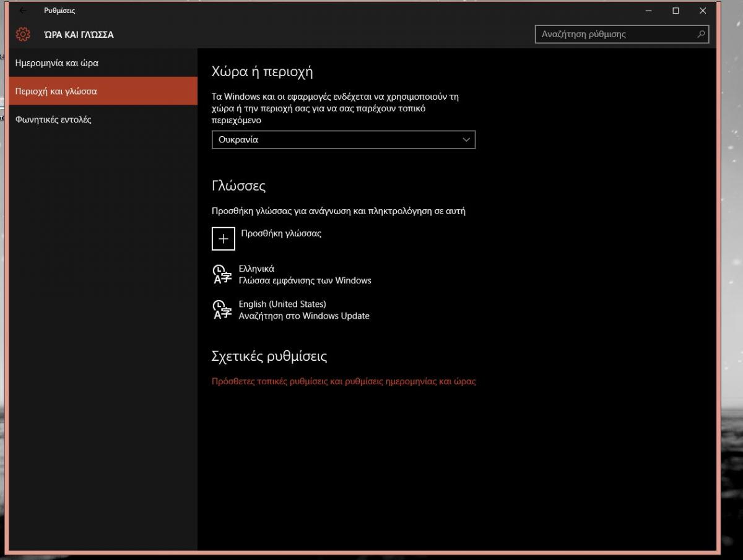This screenshot has width=743, height=560.
Task: Minimize the Ρυθμίσεις window
Action: click(648, 11)
